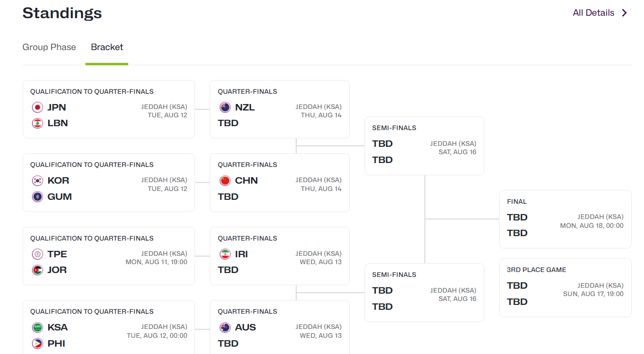Image resolution: width=644 pixels, height=354 pixels.
Task: Select the Bracket tab
Action: pos(107,47)
